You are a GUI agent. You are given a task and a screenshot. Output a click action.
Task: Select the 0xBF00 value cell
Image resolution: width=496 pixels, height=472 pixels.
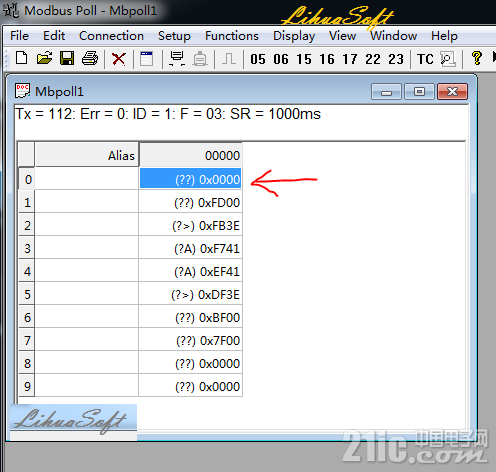point(191,317)
